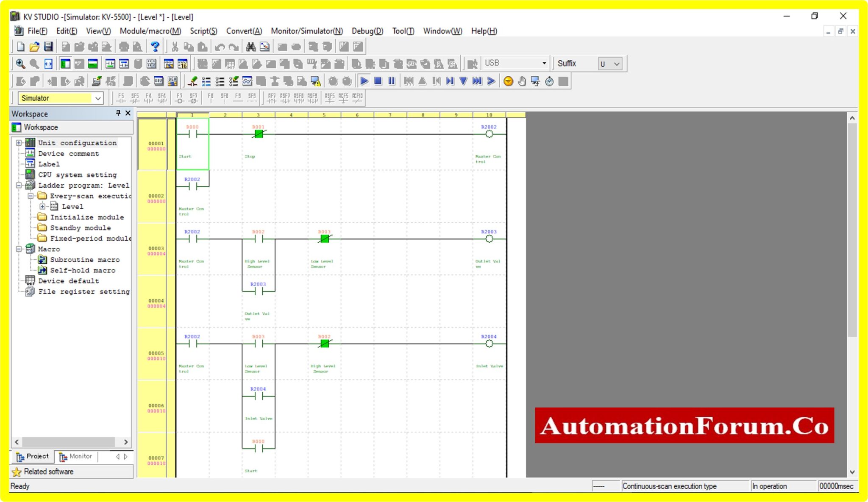
Task: Collapse the Ladder program: Level tree node
Action: [x=19, y=185]
